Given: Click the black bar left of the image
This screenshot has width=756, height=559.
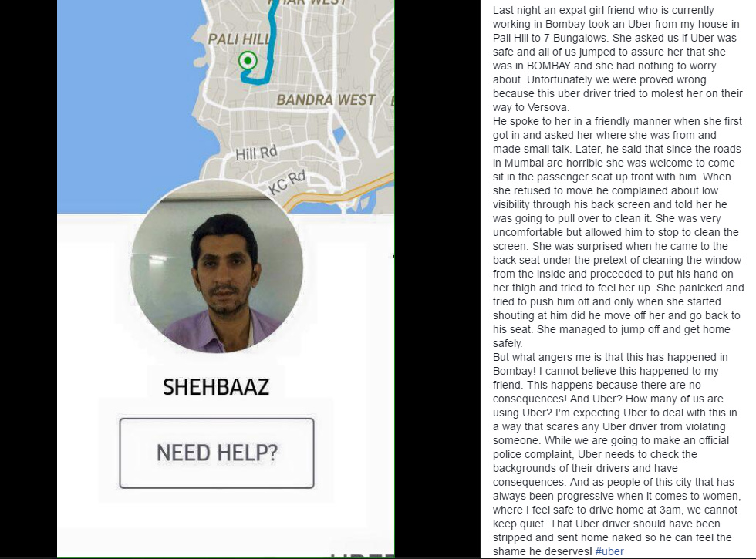Looking at the screenshot, I should (x=29, y=279).
